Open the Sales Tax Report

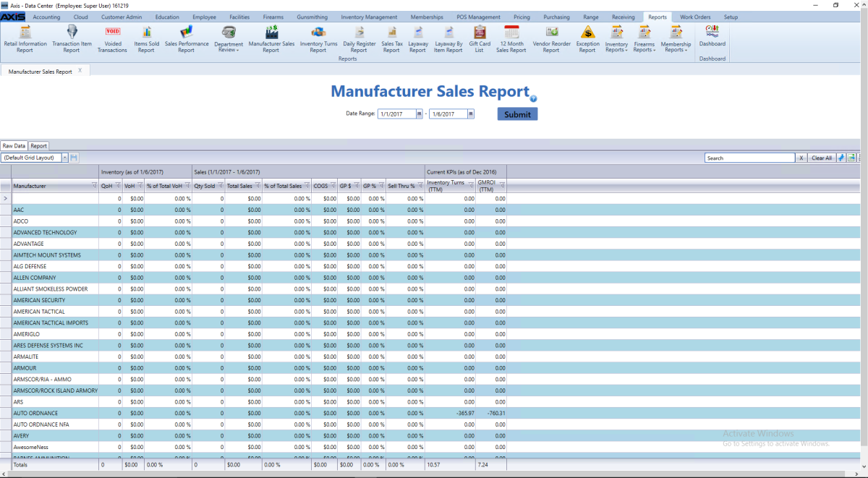tap(391, 38)
